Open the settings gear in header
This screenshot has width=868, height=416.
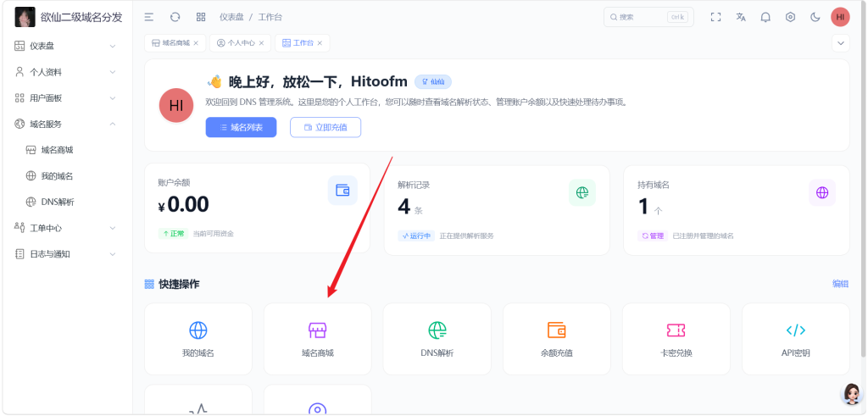click(x=790, y=17)
